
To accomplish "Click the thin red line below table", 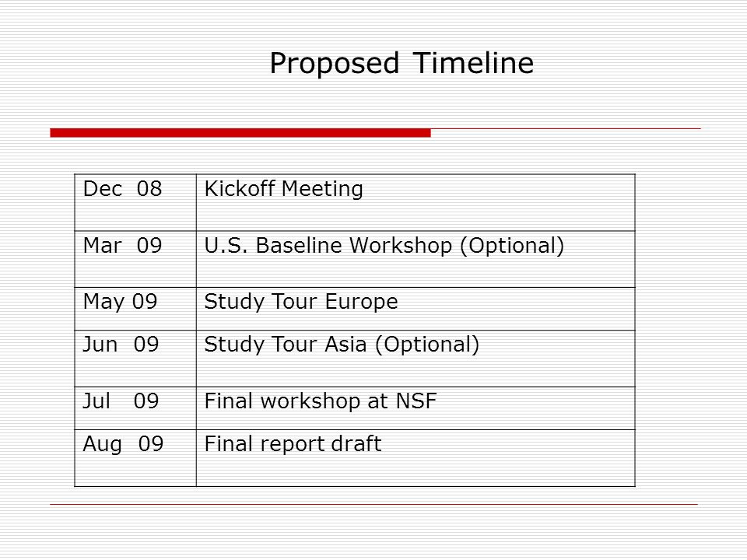I will click(374, 504).
